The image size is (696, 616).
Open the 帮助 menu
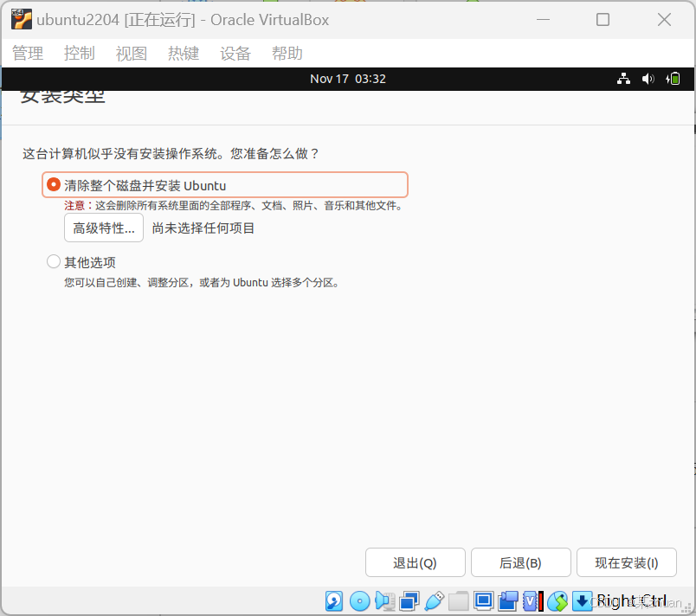[x=287, y=54]
